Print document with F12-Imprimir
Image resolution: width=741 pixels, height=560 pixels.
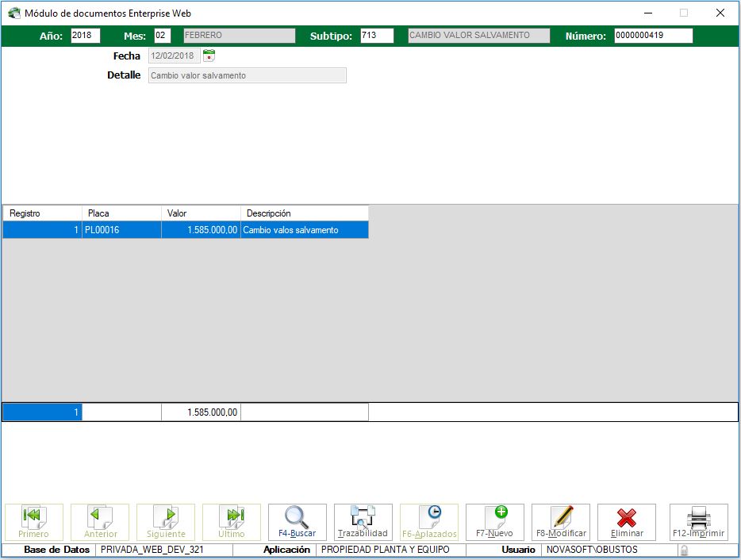(699, 522)
